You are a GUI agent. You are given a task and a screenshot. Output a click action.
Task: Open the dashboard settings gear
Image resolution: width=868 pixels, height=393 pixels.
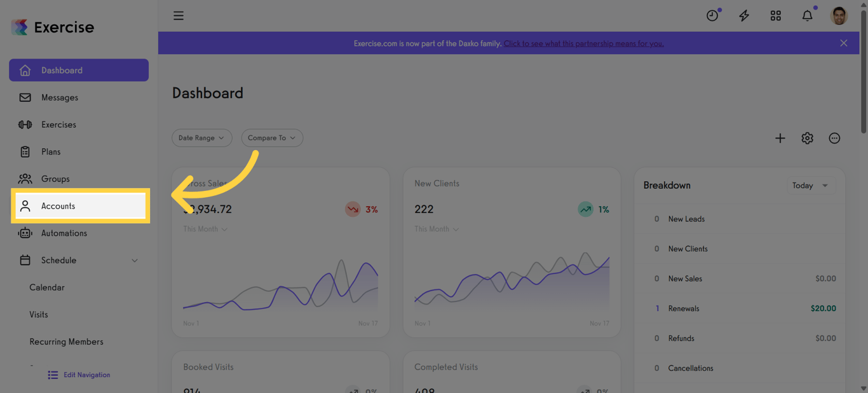tap(807, 137)
